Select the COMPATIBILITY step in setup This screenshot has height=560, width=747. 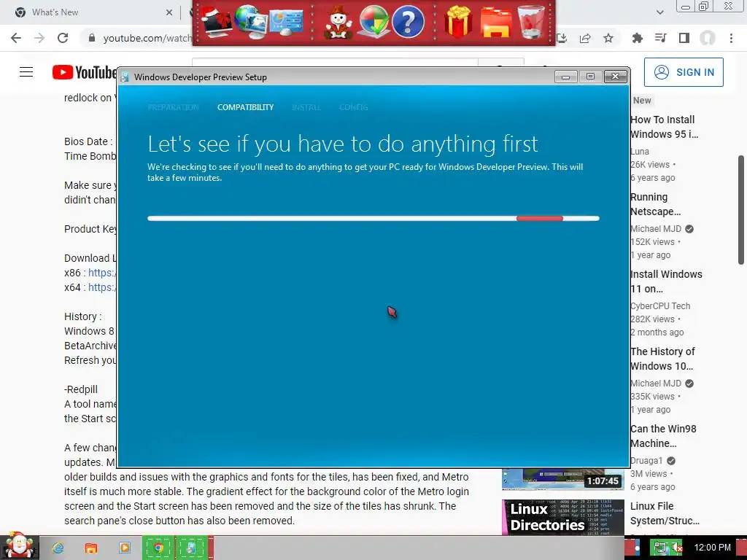tap(245, 107)
